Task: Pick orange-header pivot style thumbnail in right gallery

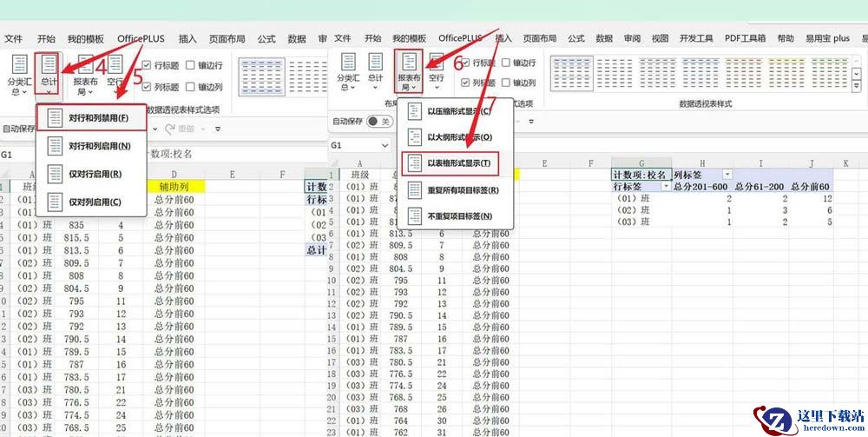Action: pos(744,73)
